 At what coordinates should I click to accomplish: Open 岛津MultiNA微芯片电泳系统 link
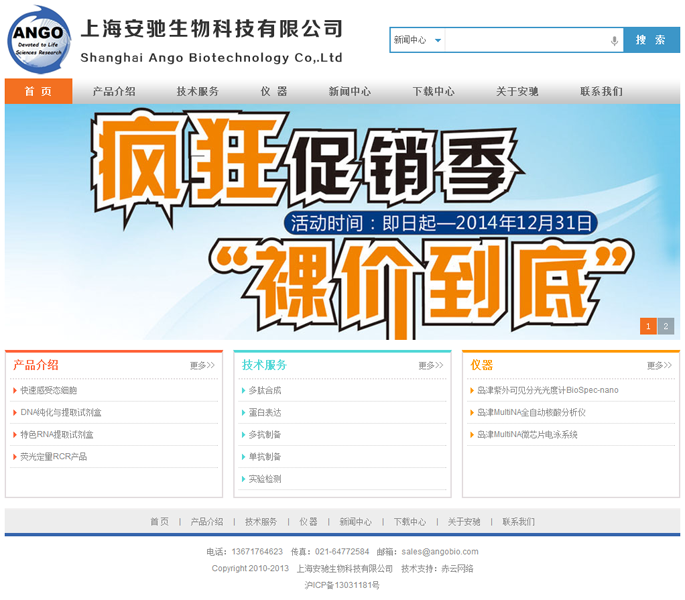click(x=527, y=435)
